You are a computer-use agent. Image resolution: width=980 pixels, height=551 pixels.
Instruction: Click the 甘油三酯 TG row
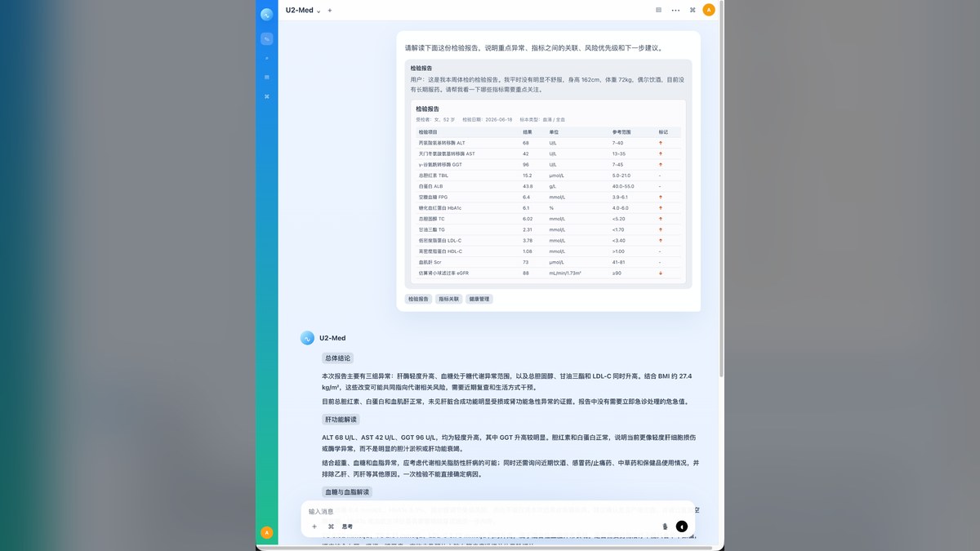point(548,229)
